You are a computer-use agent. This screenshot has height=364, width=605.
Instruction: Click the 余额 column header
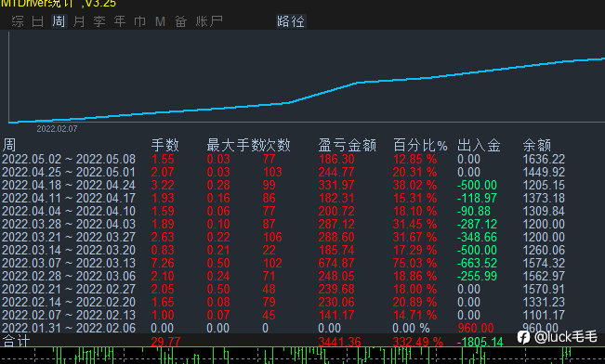537,146
